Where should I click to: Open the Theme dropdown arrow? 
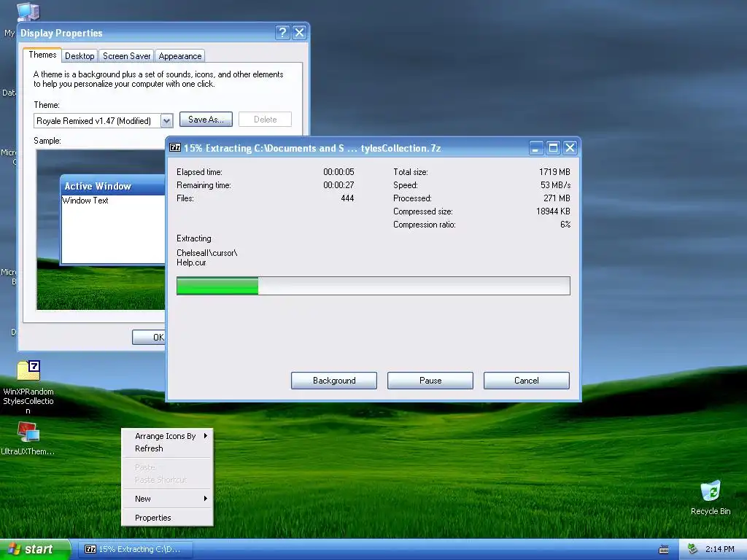166,121
